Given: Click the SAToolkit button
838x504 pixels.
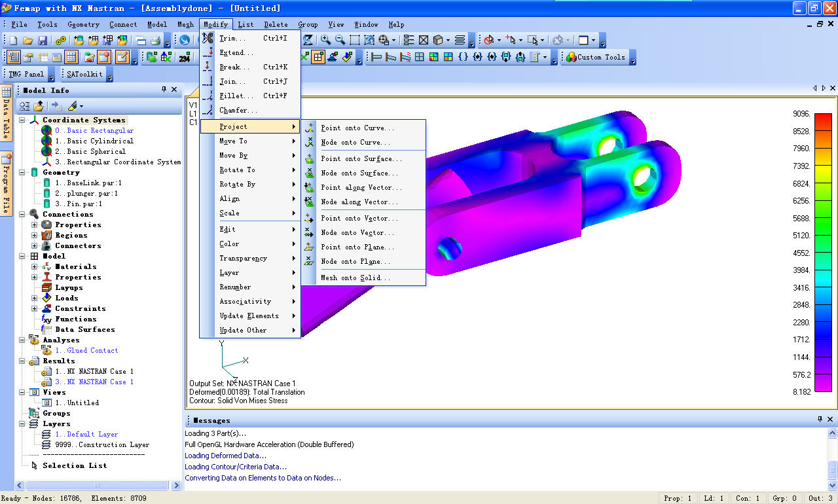Looking at the screenshot, I should tap(84, 75).
